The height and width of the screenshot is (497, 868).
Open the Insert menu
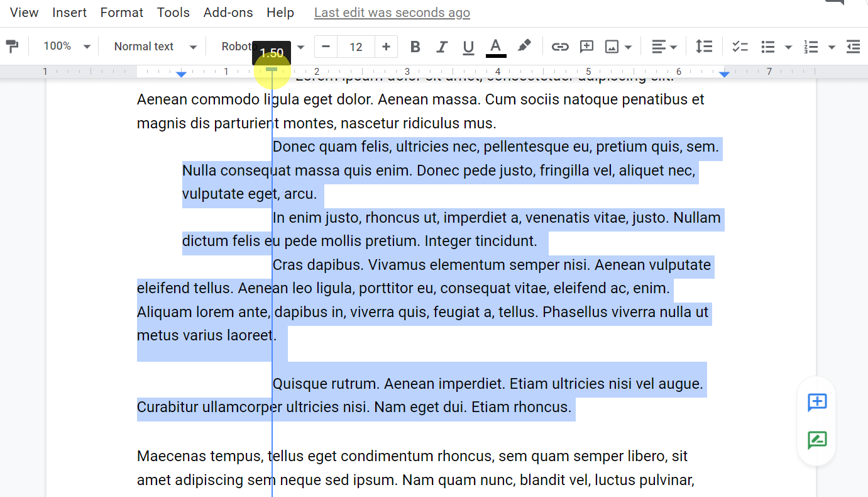click(69, 13)
